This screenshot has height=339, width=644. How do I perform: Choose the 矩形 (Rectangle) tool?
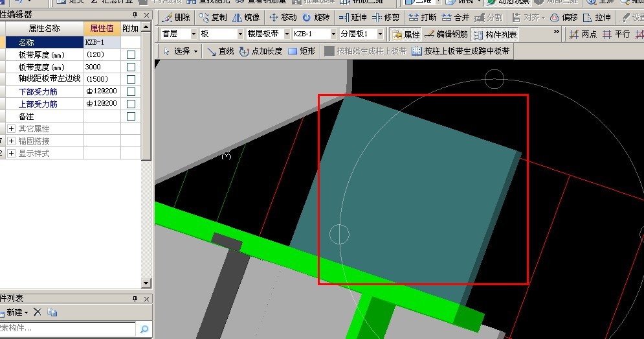click(302, 51)
